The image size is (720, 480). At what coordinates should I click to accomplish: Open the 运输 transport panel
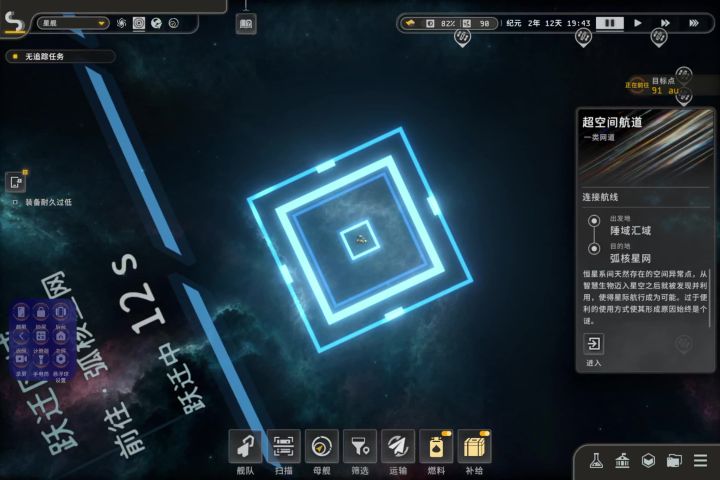(x=398, y=446)
